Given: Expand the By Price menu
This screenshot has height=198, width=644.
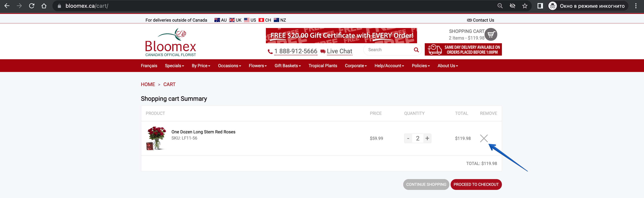Looking at the screenshot, I should point(201,66).
